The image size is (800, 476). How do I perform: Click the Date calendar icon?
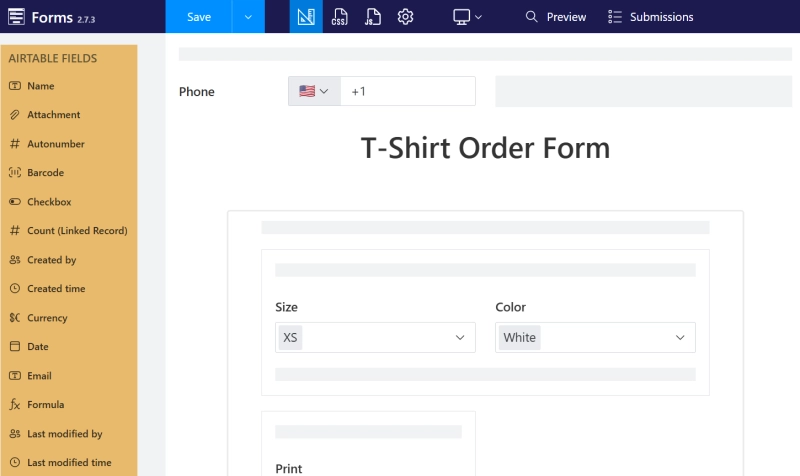click(x=15, y=346)
